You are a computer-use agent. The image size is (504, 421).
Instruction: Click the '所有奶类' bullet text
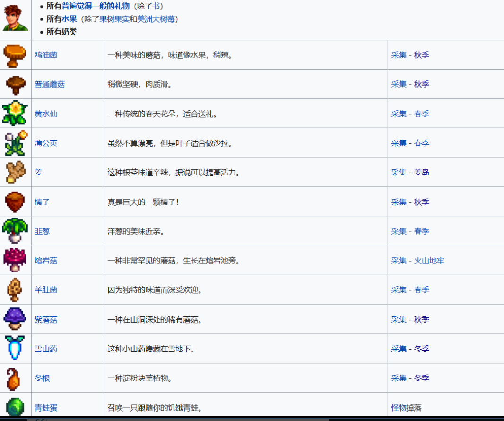[61, 32]
